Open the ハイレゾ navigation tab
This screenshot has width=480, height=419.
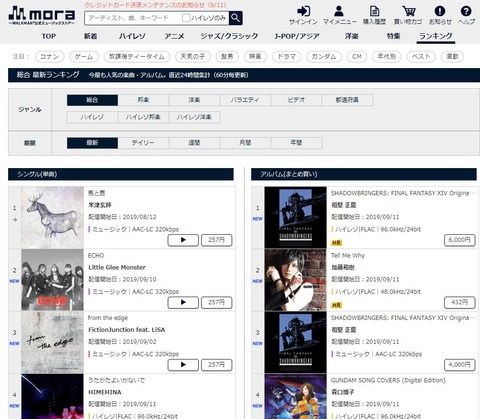132,36
